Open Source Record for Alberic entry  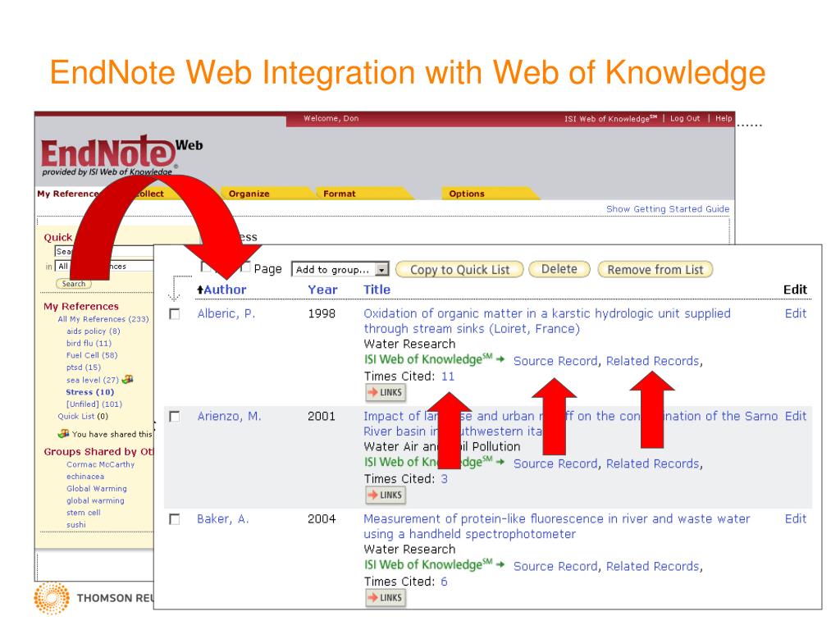tap(555, 362)
